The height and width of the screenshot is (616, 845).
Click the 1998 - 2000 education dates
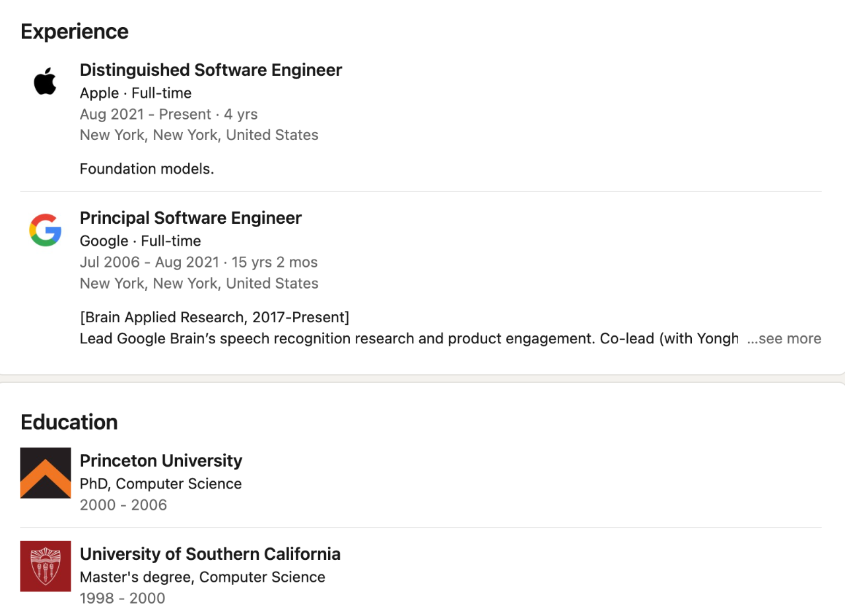tap(122, 598)
